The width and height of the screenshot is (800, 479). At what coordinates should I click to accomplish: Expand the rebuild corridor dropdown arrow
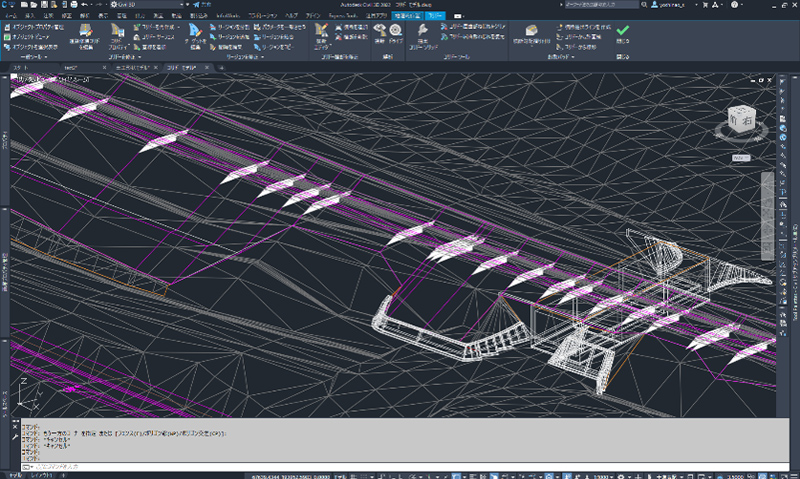click(179, 27)
